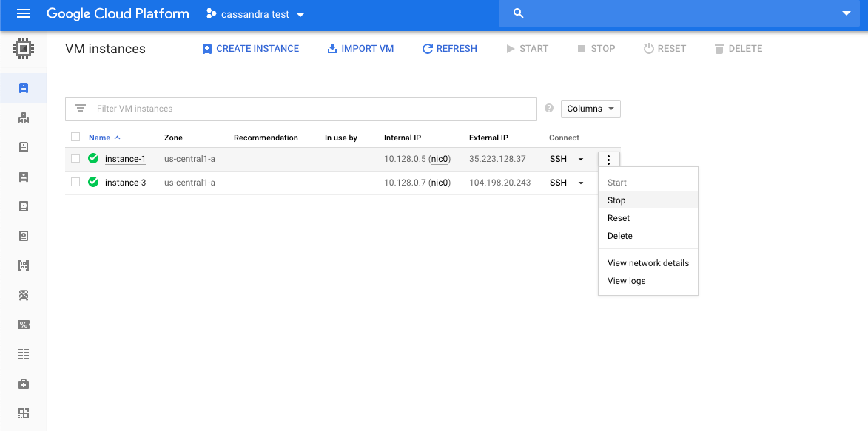Click the filter lines icon
Viewport: 868px width, 431px height.
pyautogui.click(x=81, y=109)
